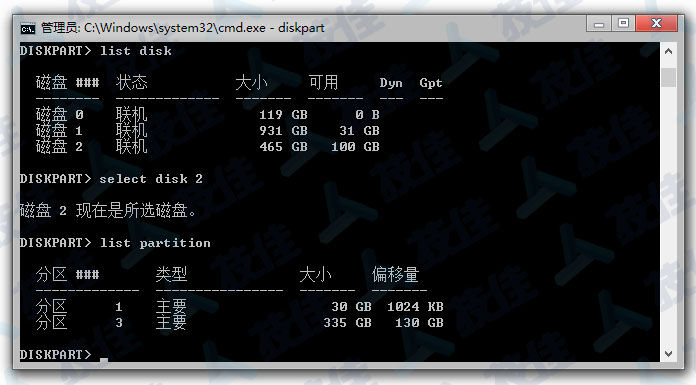
Task: Maximize the cmd.exe window
Action: [623, 23]
